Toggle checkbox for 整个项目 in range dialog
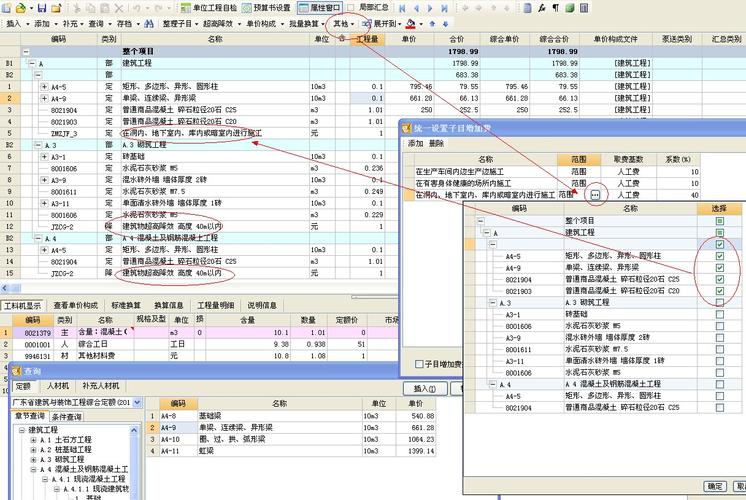This screenshot has height=500, width=746. tap(720, 221)
